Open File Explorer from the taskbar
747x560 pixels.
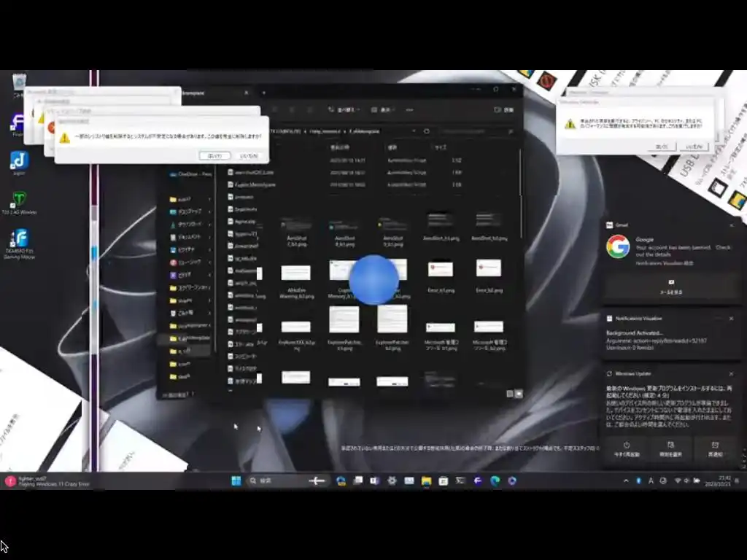426,481
